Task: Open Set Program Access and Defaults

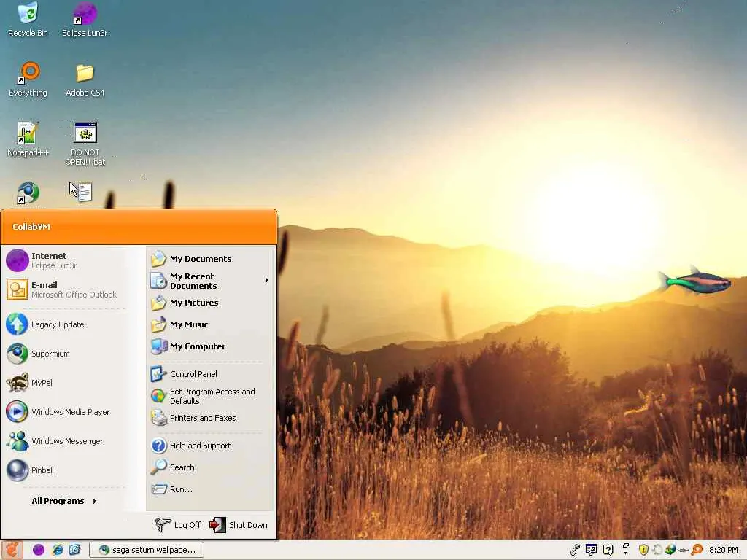Action: [x=211, y=396]
